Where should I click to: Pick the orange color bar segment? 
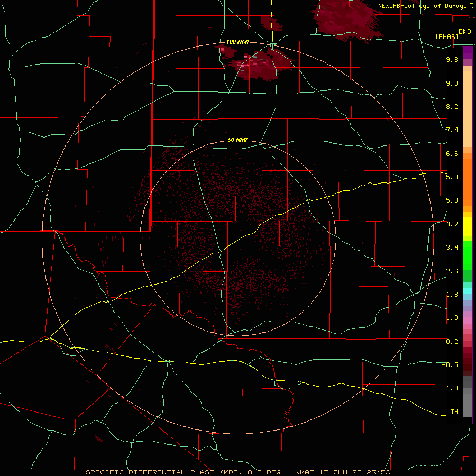467,183
